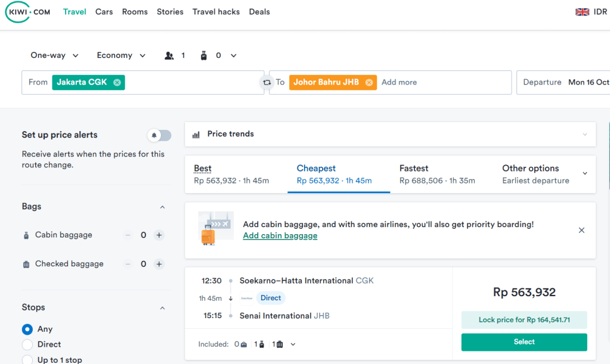Open the One-way trip type dropdown
The height and width of the screenshot is (364, 610).
point(54,55)
